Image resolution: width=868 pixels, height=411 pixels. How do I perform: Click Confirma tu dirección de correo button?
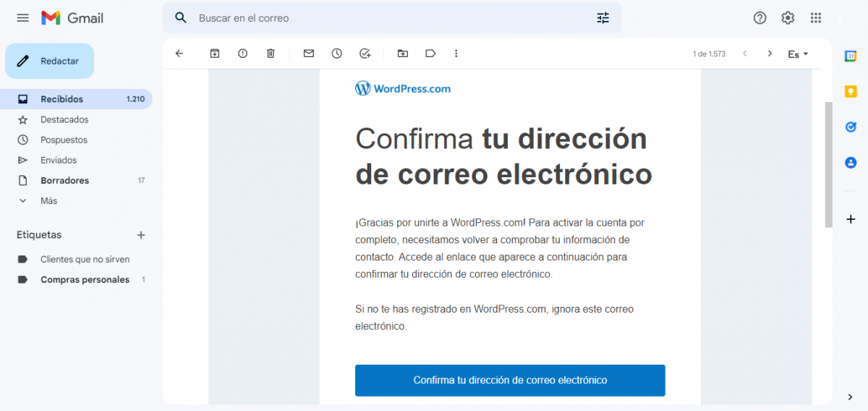pos(510,380)
